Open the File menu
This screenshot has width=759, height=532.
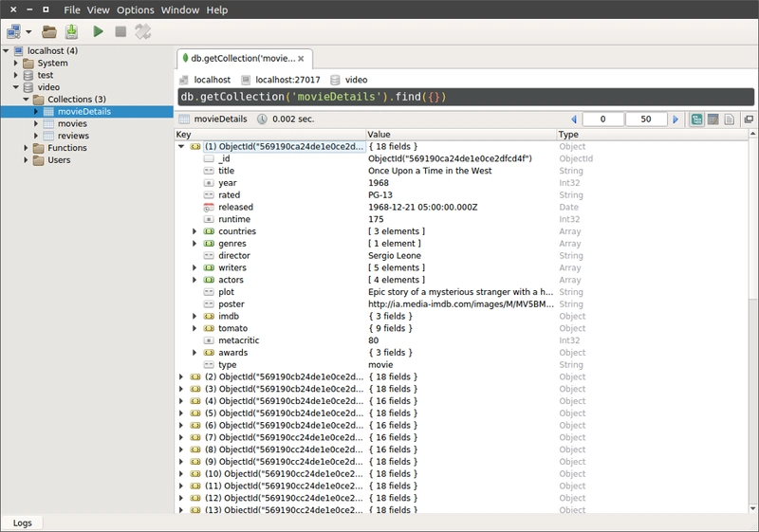coord(72,9)
